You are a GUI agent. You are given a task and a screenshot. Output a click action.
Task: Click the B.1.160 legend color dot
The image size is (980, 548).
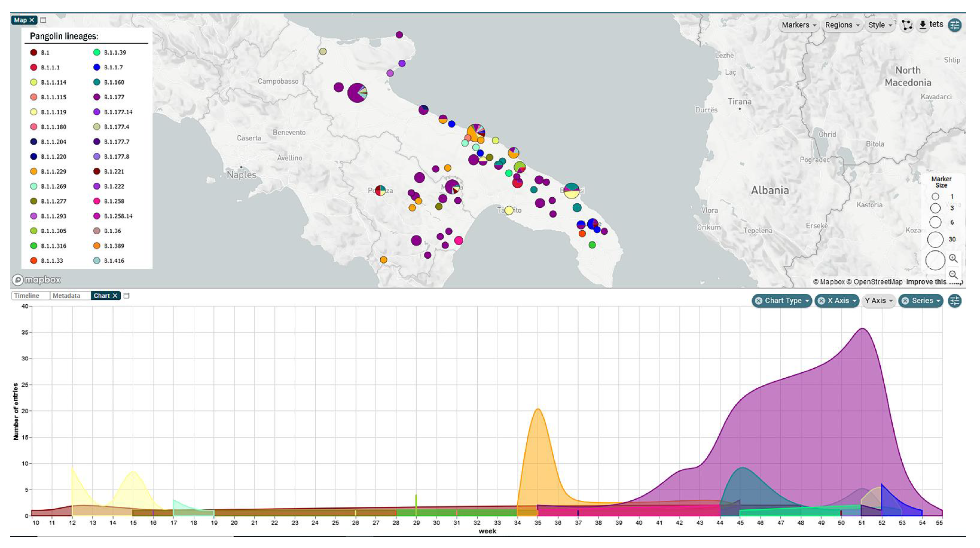[97, 82]
